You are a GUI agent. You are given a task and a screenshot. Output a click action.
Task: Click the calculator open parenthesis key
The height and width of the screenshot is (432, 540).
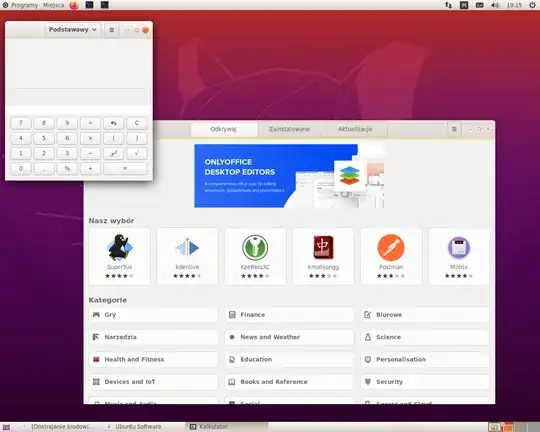click(113, 138)
